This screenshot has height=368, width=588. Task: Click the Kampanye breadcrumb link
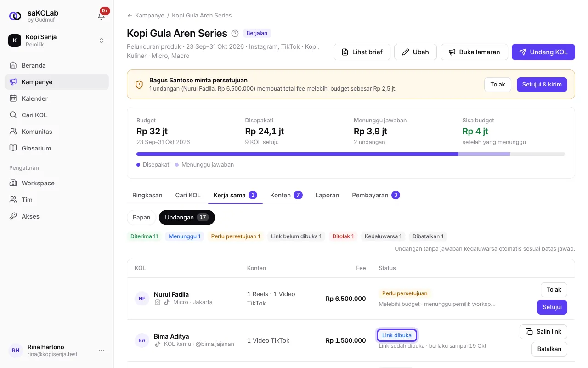point(150,16)
